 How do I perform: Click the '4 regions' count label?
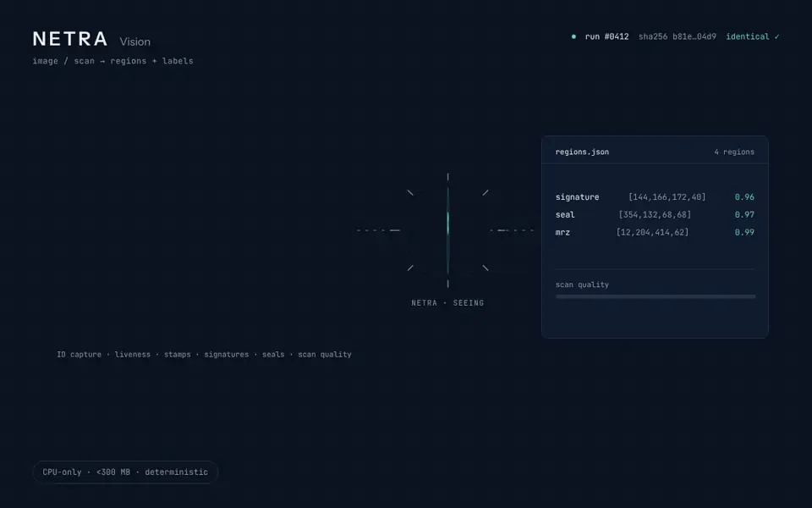pos(734,152)
